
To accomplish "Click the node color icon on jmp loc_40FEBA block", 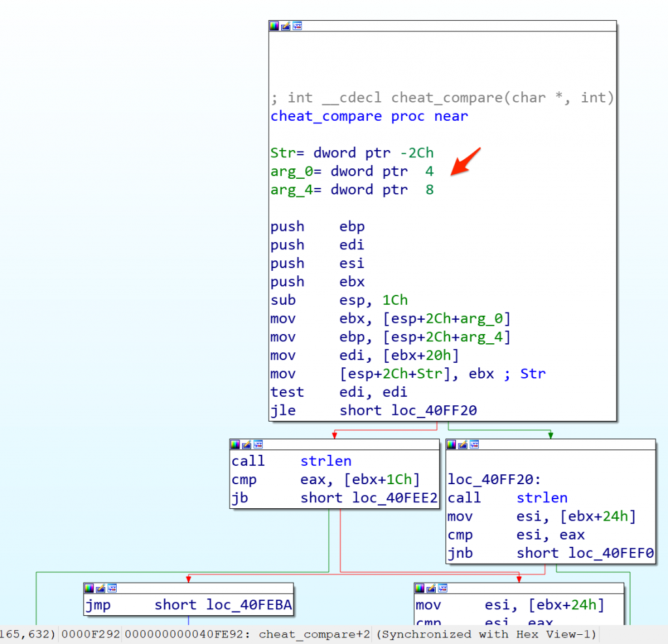I will click(89, 589).
